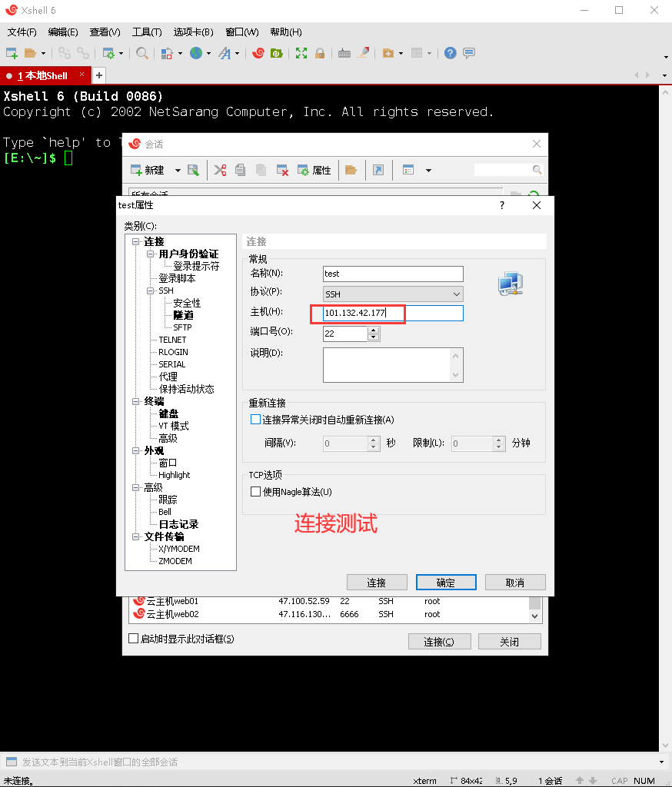Click the save-as icon in Sessions dialog toolbar

193,170
